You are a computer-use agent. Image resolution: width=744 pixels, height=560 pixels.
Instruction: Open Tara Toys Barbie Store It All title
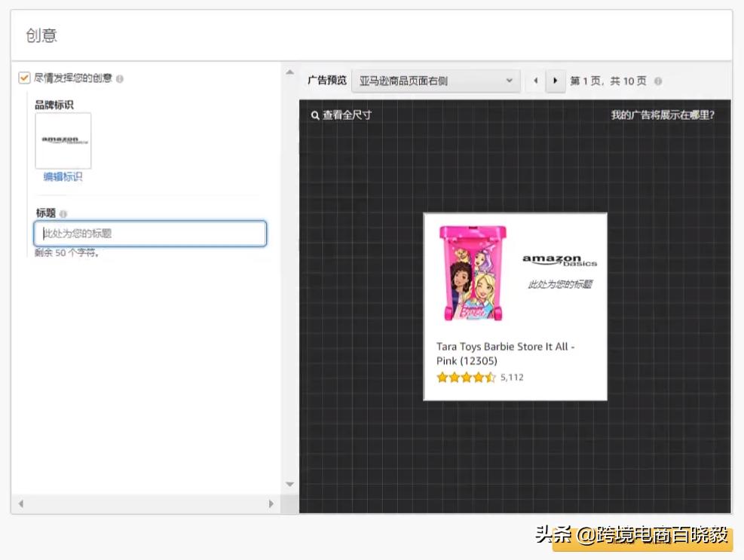point(505,353)
